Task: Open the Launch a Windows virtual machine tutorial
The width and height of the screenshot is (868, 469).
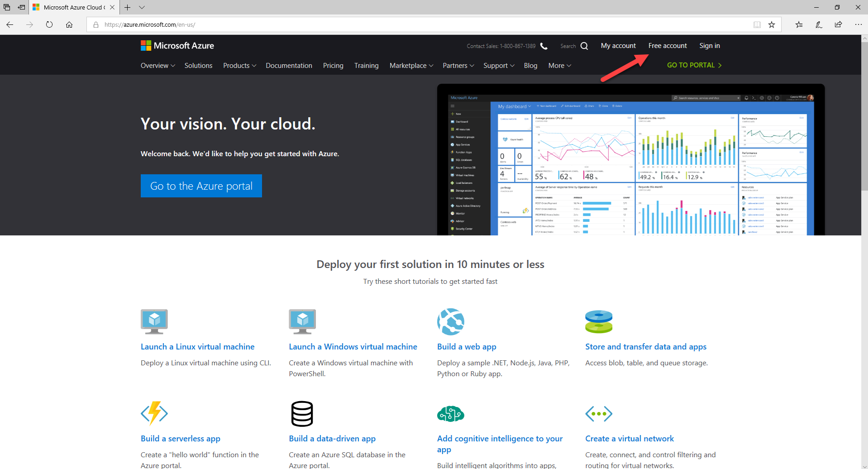Action: (353, 347)
